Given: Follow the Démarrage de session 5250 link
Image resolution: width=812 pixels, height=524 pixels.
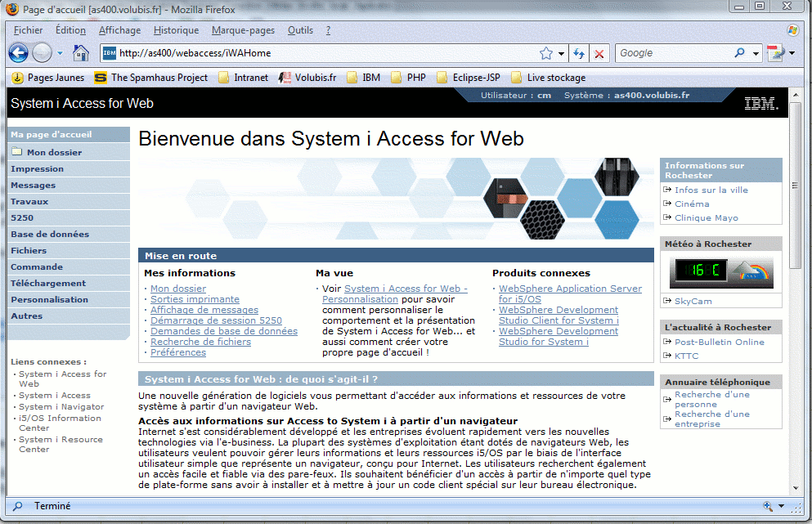Looking at the screenshot, I should click(216, 320).
